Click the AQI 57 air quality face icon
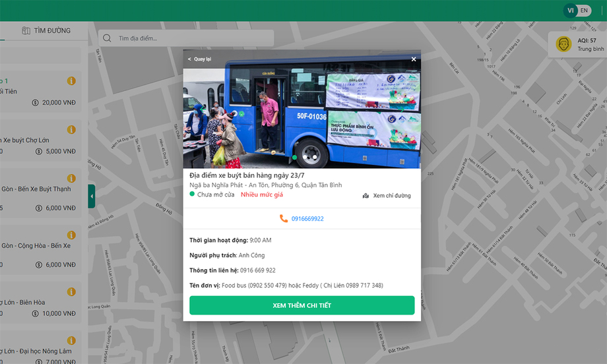The image size is (607, 364). point(563,44)
